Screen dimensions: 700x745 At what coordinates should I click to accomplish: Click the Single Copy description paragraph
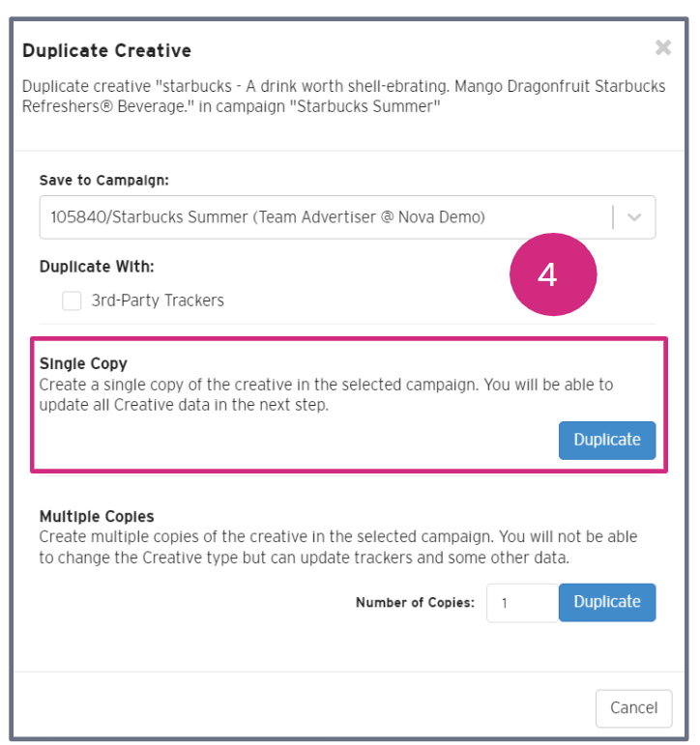click(x=326, y=394)
